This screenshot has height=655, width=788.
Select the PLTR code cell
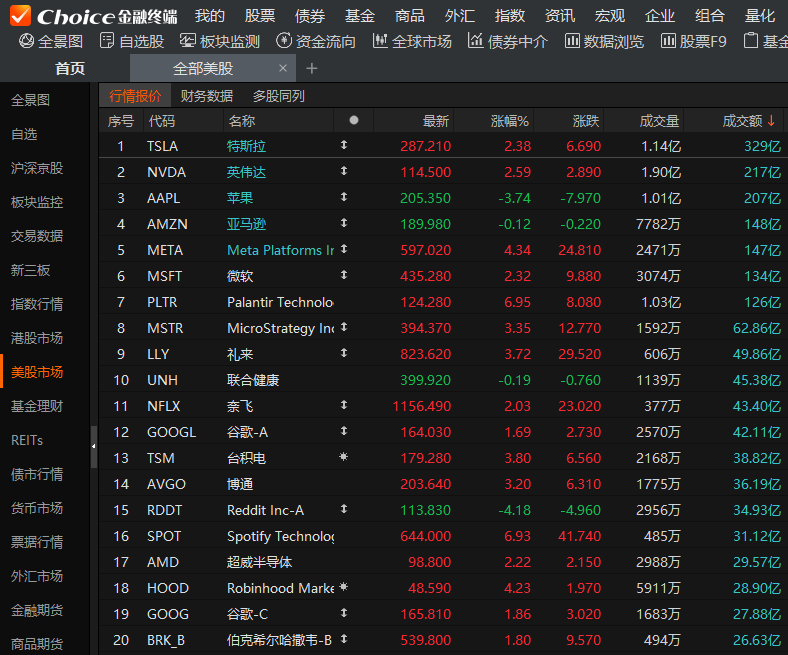click(162, 302)
